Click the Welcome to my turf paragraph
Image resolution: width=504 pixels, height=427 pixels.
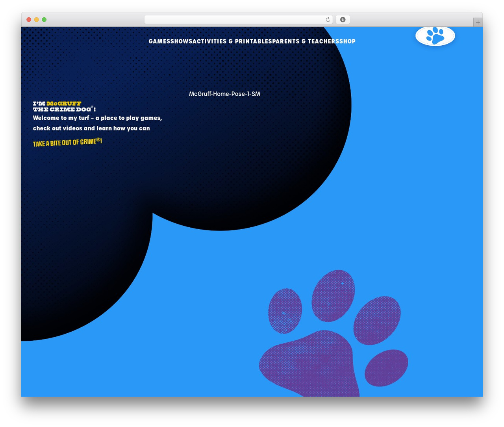97,123
